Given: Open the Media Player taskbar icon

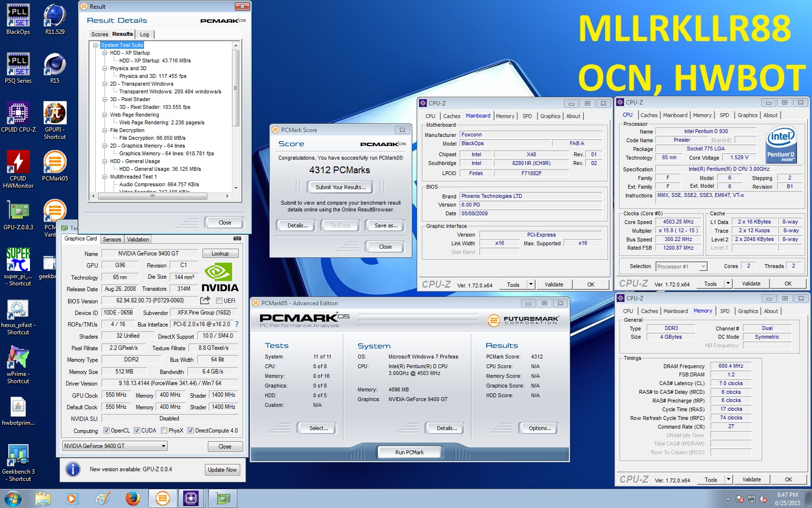Looking at the screenshot, I should pos(72,498).
